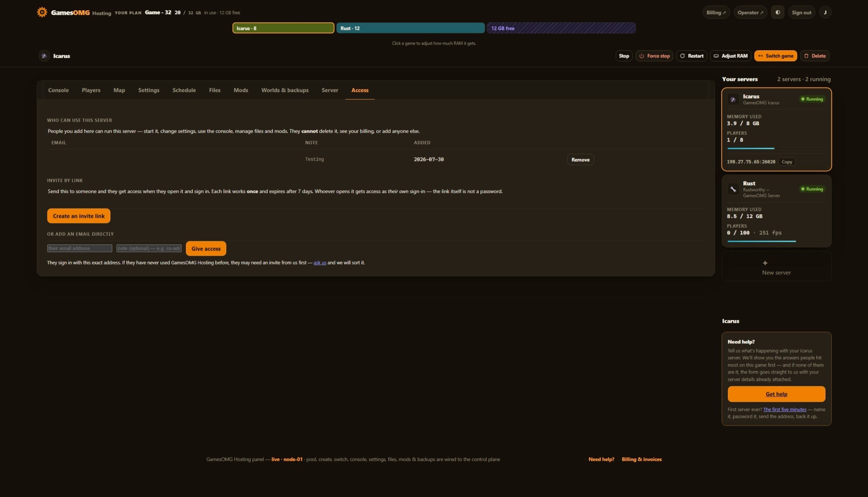868x497 pixels.
Task: Stop the Icarus server
Action: coord(624,56)
